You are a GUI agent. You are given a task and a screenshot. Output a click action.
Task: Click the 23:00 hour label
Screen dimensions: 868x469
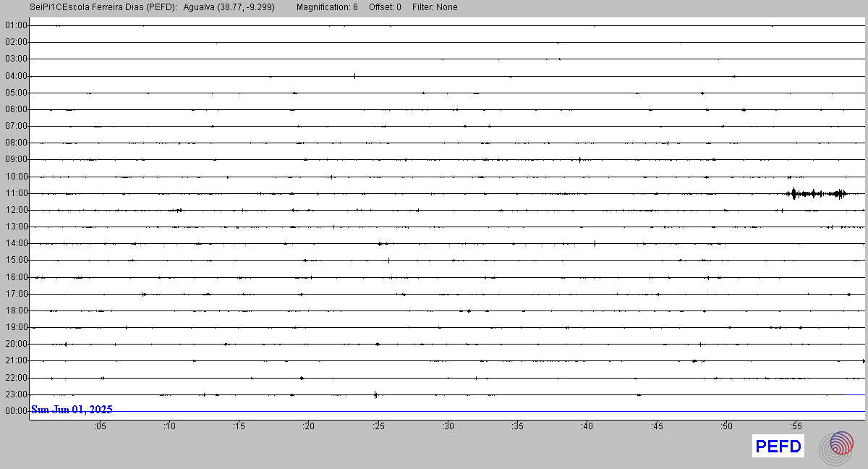(16, 394)
